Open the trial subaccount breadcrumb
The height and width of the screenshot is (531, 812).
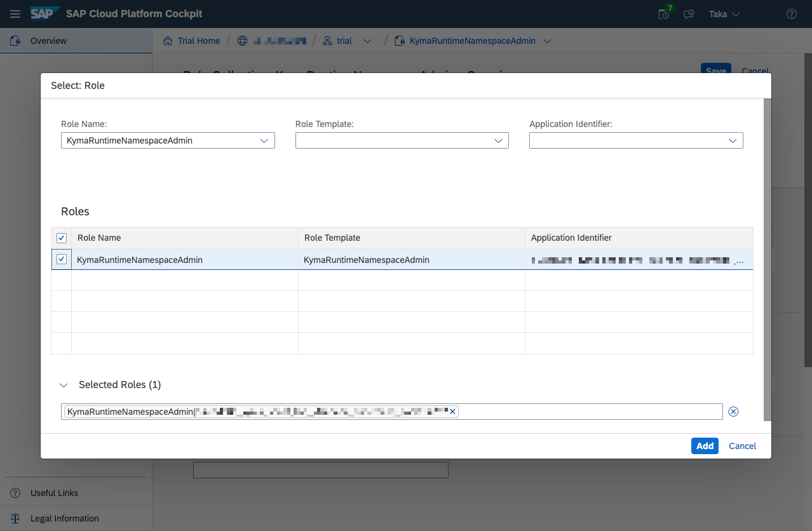click(344, 41)
